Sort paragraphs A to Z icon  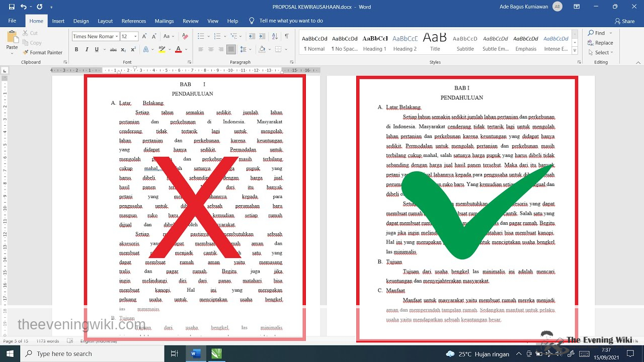[x=275, y=36]
